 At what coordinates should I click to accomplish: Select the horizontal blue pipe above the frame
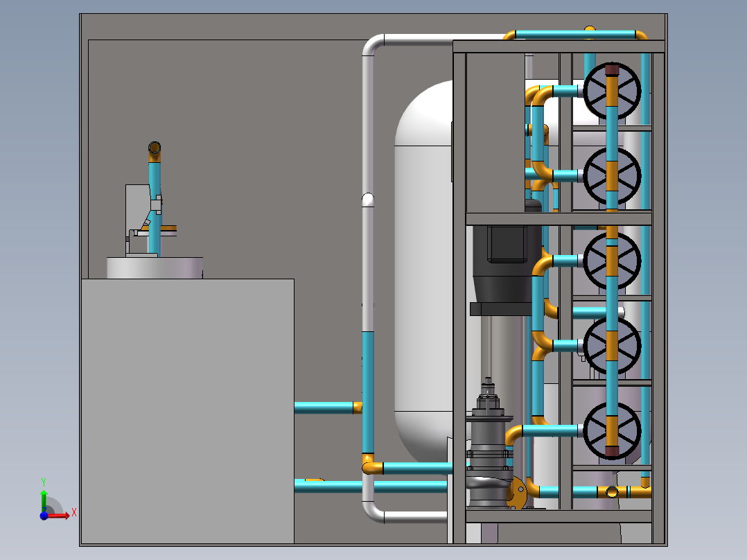575,35
